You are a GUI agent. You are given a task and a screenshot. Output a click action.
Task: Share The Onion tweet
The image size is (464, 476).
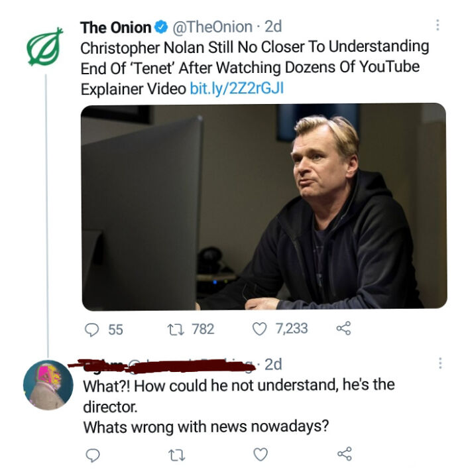coord(344,328)
